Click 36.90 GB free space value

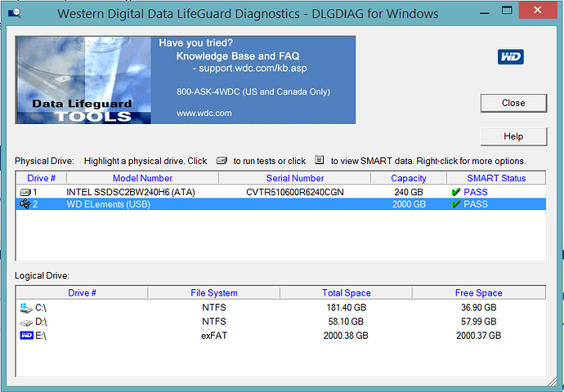(479, 308)
